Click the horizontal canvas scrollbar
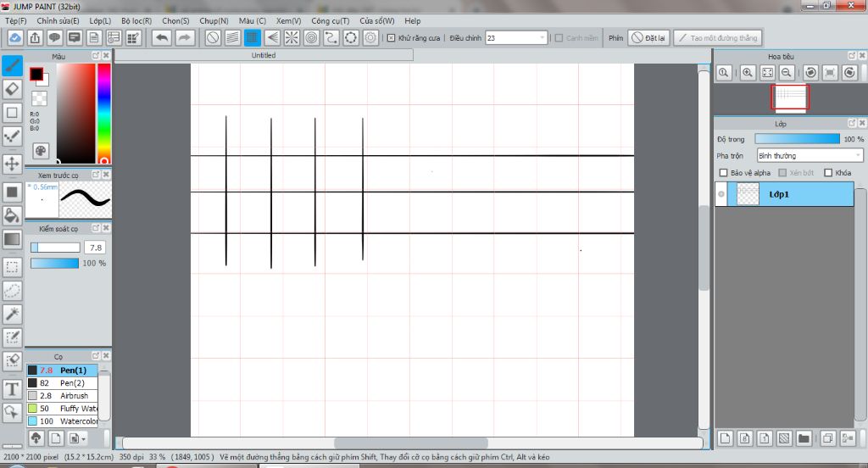This screenshot has width=868, height=468. [412, 443]
